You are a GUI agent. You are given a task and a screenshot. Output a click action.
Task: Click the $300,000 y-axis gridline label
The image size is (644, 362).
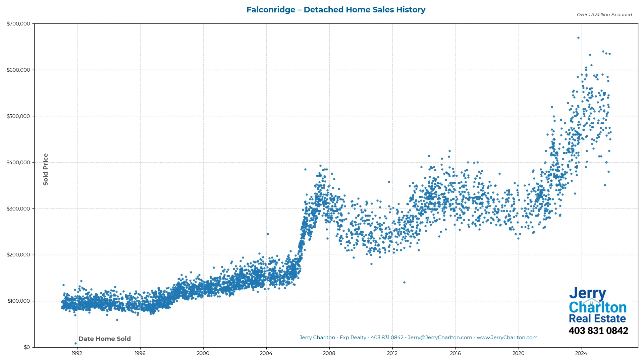[x=18, y=208]
